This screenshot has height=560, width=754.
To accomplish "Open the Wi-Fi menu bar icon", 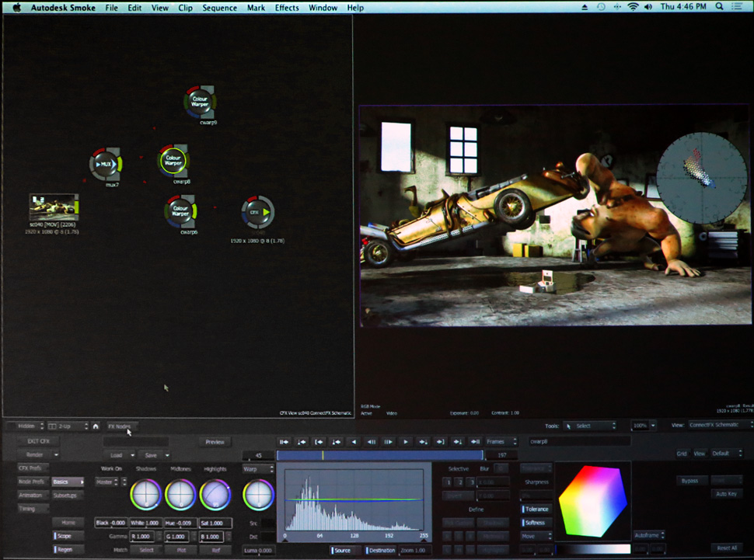I will point(633,8).
